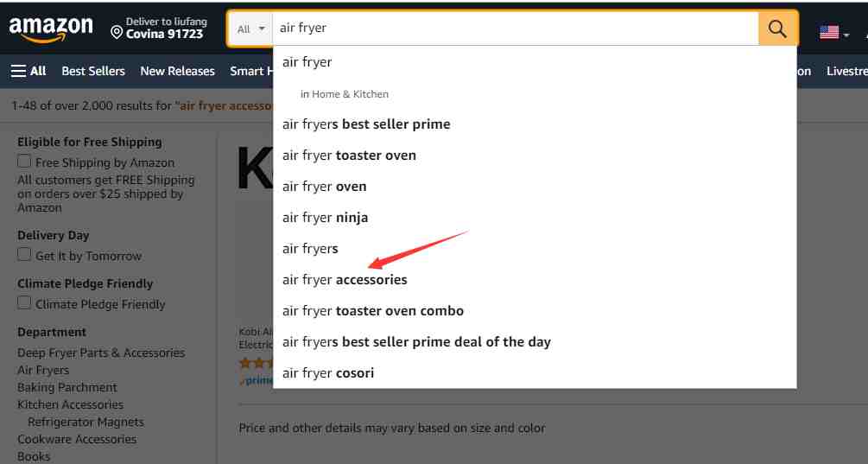Select air fryer toaster oven suggestion

pos(349,156)
